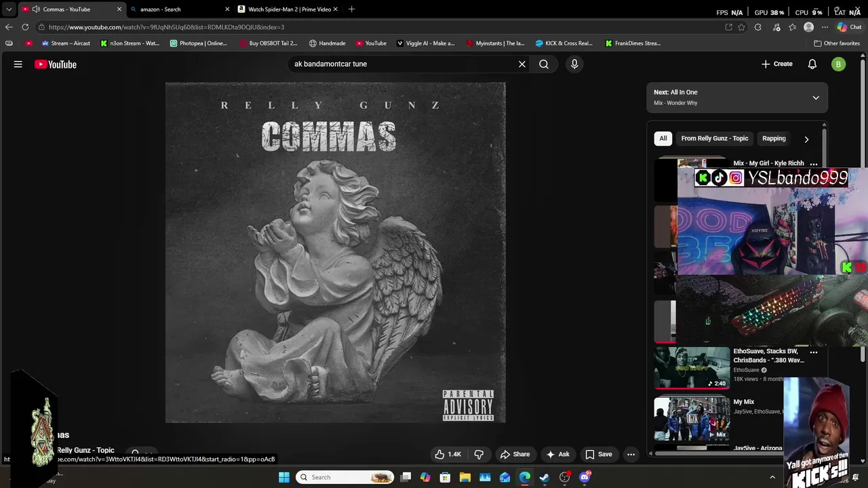Open My Mix playlist thumbnail
Screen dimensions: 868x488
point(692,418)
